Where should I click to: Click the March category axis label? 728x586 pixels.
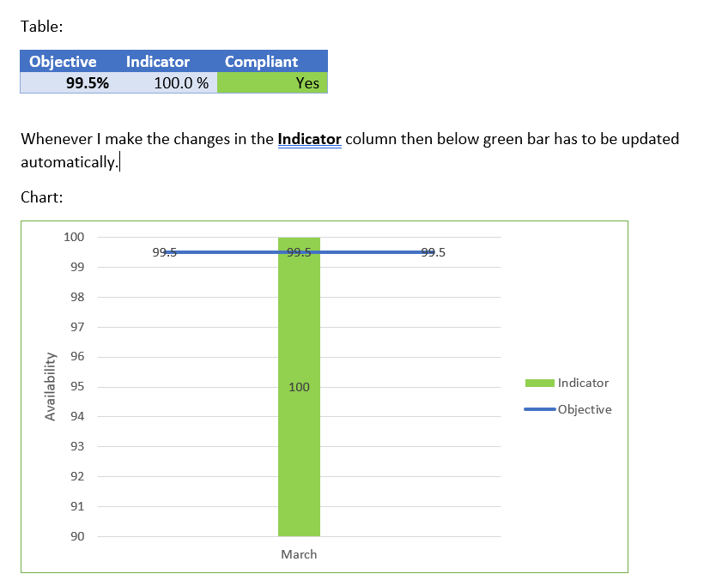(299, 554)
